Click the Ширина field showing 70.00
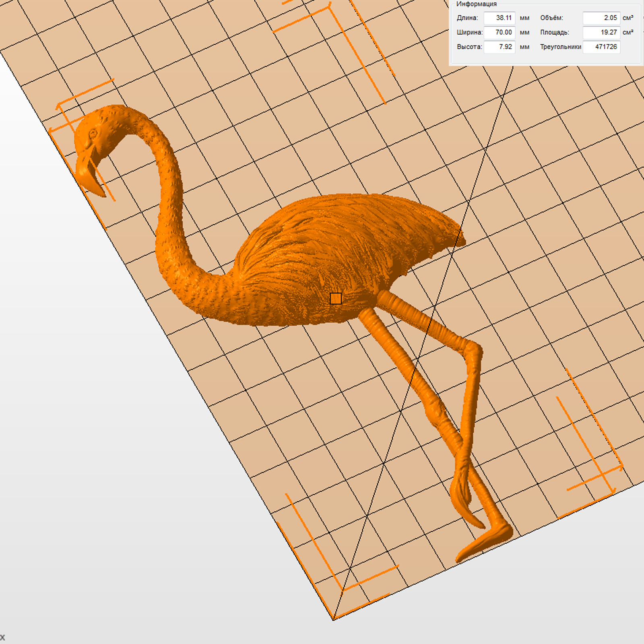 point(499,33)
